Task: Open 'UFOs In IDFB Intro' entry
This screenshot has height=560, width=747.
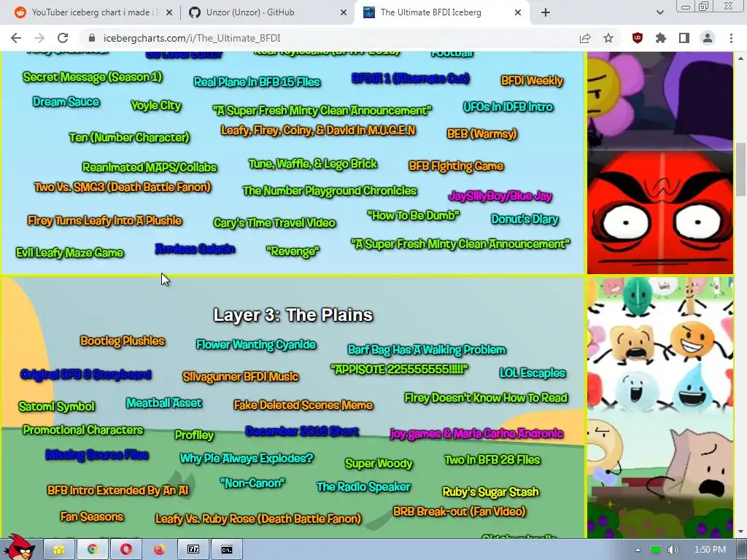Action: (508, 106)
